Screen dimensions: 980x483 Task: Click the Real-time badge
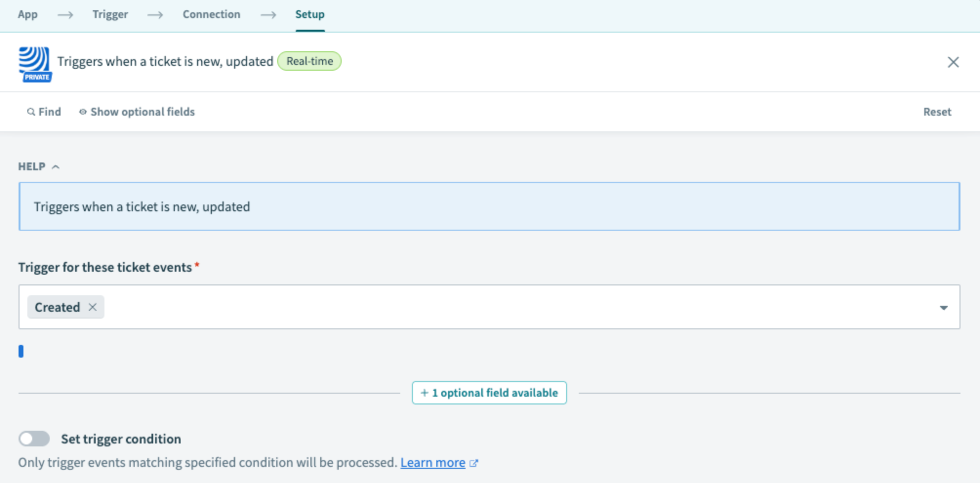coord(309,61)
